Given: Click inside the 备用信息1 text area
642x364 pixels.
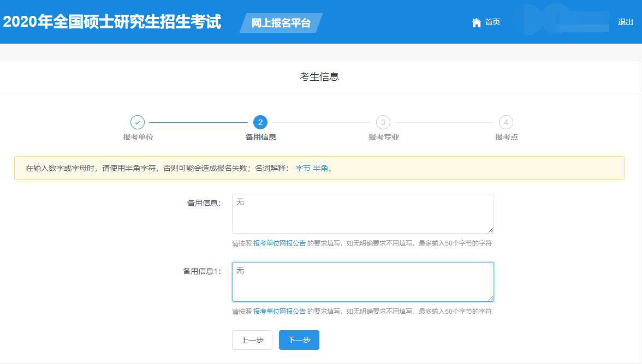Looking at the screenshot, I should (362, 281).
